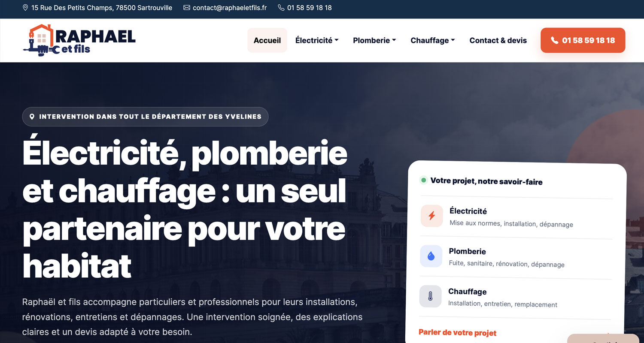
Task: Click the thermometer Chauffage icon
Action: pyautogui.click(x=430, y=296)
